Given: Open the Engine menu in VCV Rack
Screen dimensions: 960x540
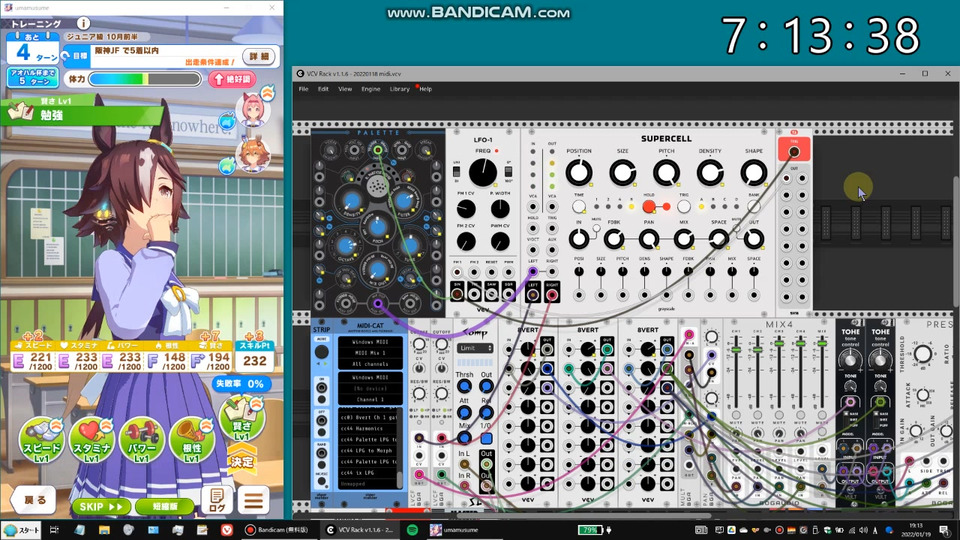Looking at the screenshot, I should click(x=370, y=89).
